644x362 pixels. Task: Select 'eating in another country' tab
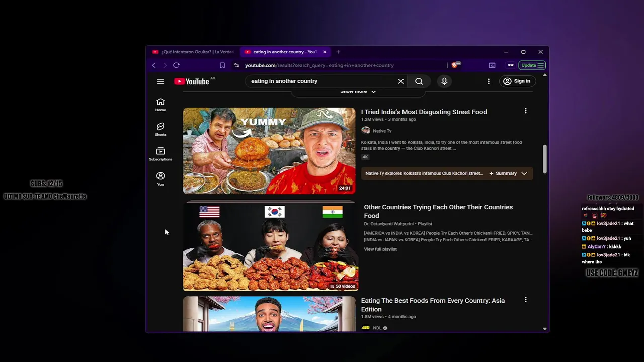(284, 52)
